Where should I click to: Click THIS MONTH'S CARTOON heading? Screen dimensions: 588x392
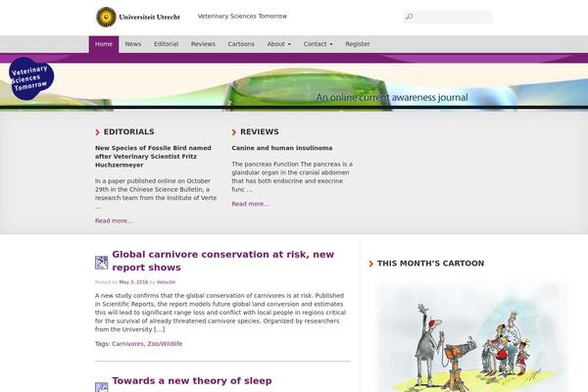point(430,264)
